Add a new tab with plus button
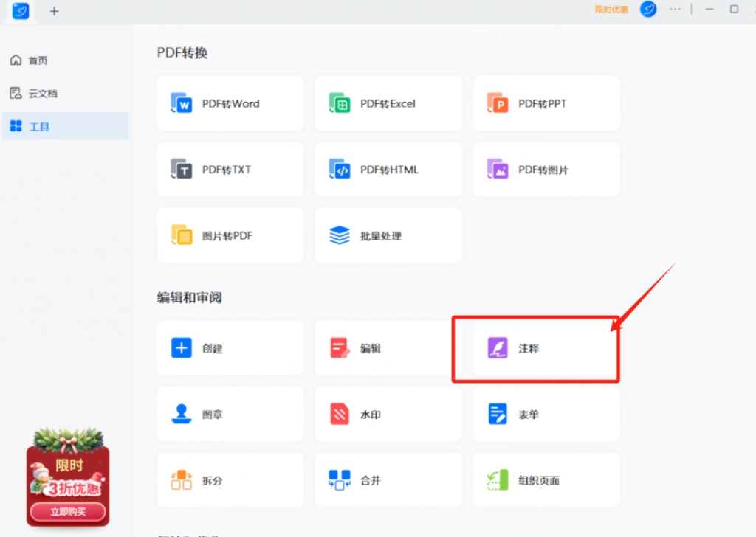This screenshot has width=756, height=537. [x=54, y=10]
